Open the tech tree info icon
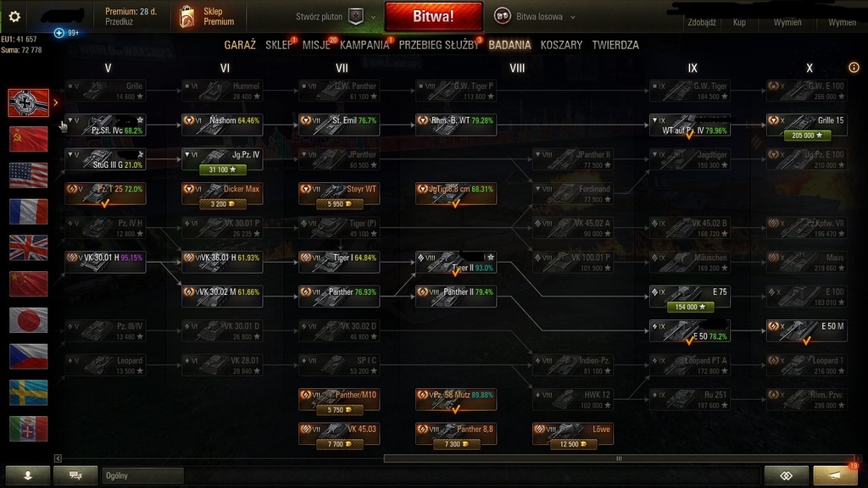This screenshot has width=868, height=488. coord(854,68)
